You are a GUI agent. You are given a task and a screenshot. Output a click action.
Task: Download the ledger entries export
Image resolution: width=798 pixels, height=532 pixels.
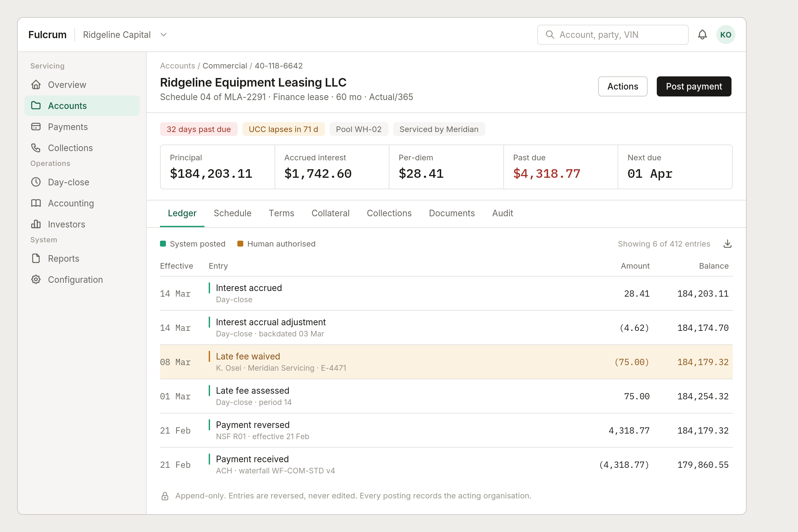727,244
